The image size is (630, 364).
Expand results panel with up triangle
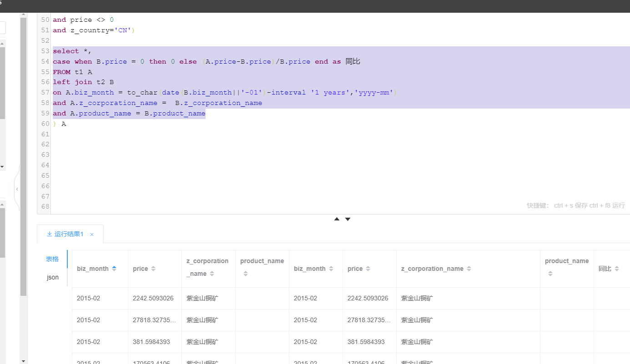click(337, 219)
